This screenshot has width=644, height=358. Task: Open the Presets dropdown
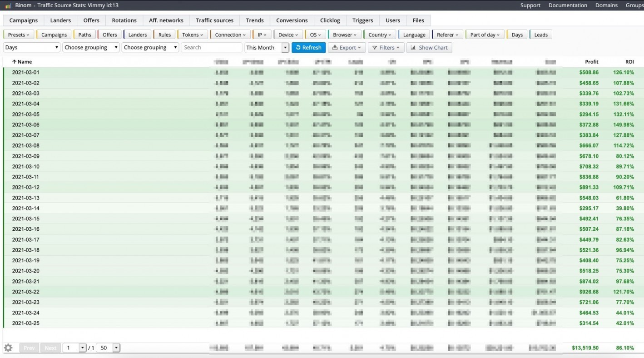(19, 35)
